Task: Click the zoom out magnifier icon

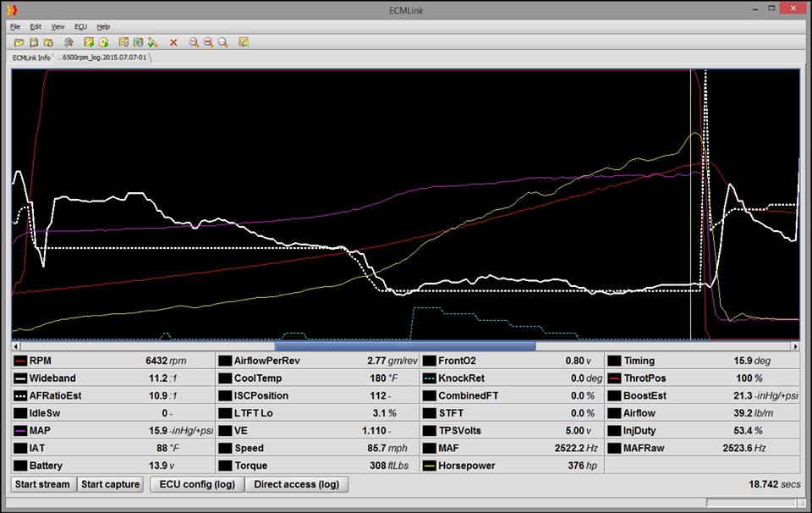Action: 222,42
